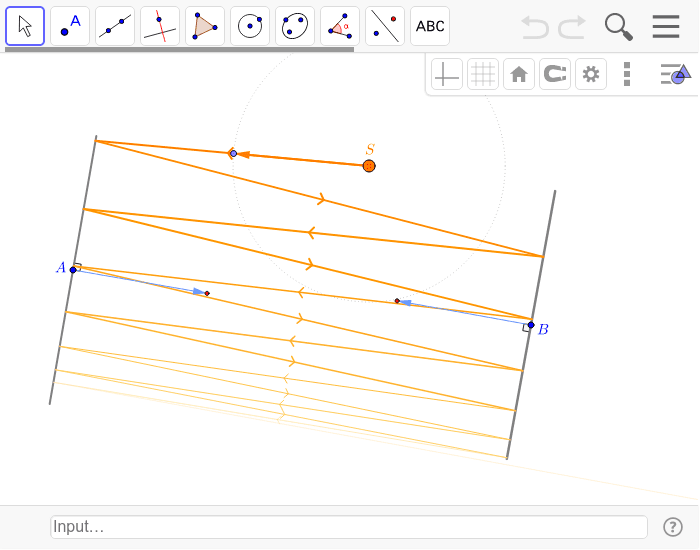The height and width of the screenshot is (550, 700).
Task: Click the red point at vector tip near A
Action: coord(207,293)
